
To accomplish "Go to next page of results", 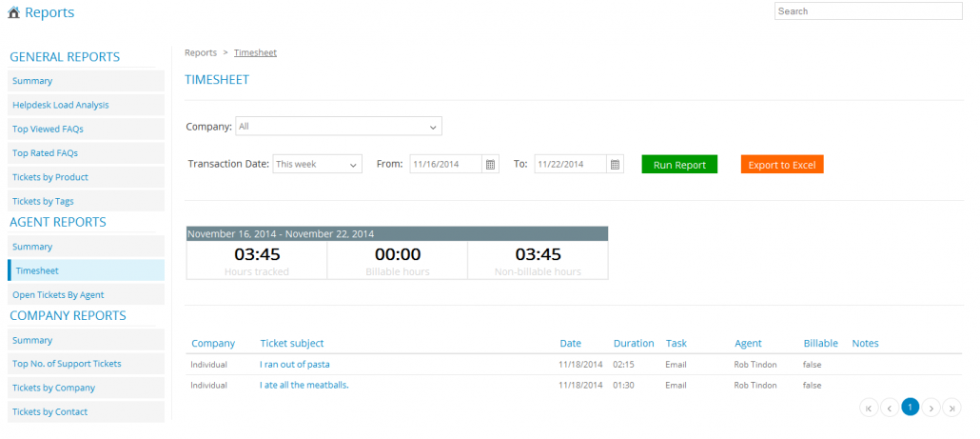I will [x=931, y=409].
